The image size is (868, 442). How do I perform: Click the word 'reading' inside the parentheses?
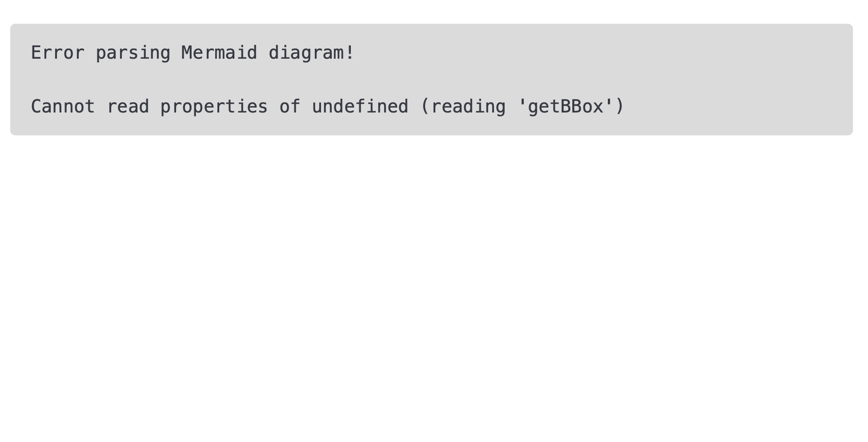[x=468, y=107]
